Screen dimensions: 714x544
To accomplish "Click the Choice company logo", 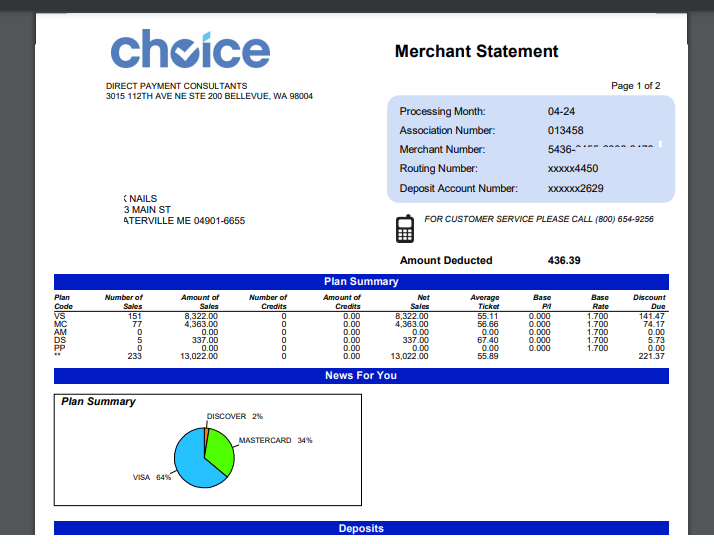I will click(x=190, y=51).
